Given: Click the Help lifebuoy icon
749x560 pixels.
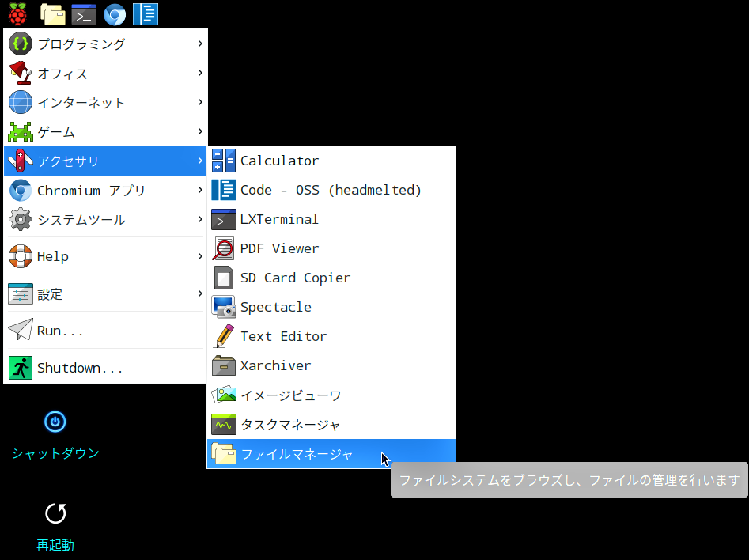Looking at the screenshot, I should tap(21, 256).
